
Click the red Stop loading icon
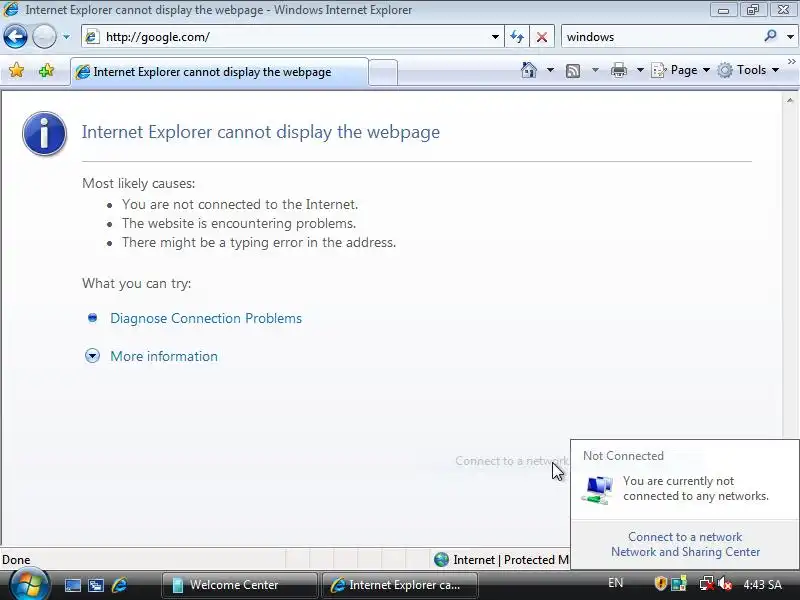542,37
